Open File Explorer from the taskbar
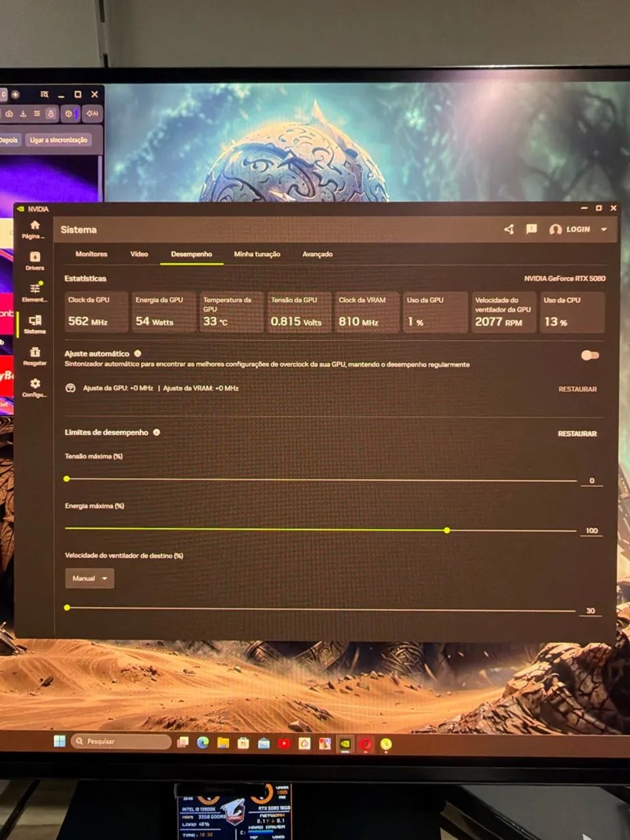 point(223,743)
